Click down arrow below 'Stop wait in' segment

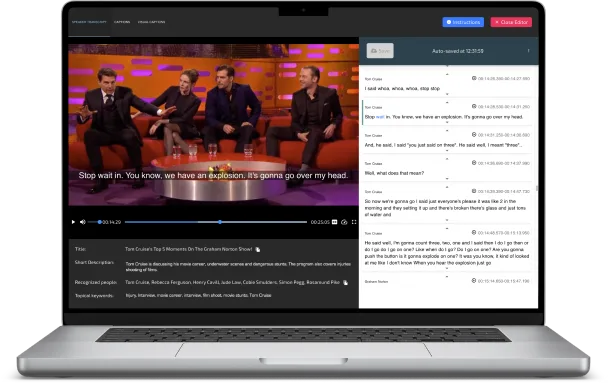(x=447, y=122)
